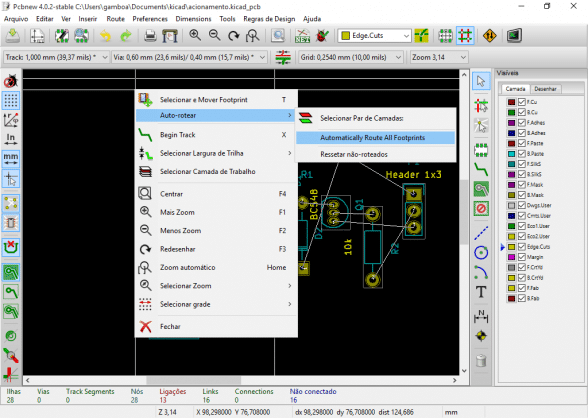Open the Zoom level dropdown
Image resolution: width=588 pixels, height=418 pixels.
pyautogui.click(x=438, y=57)
